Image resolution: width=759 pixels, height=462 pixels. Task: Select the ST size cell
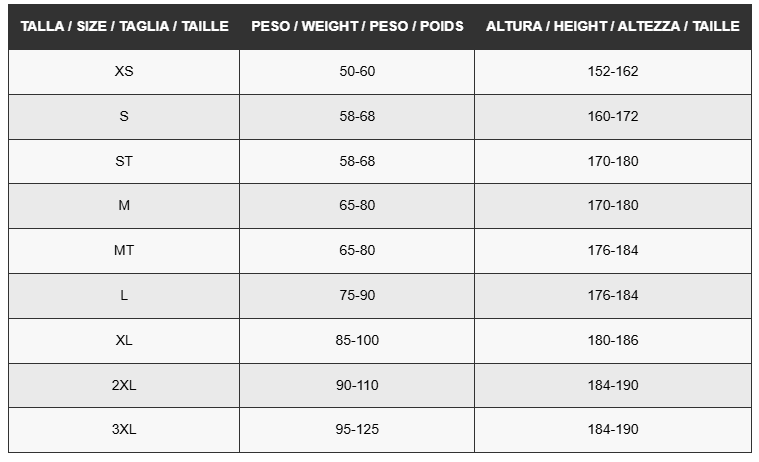[124, 161]
